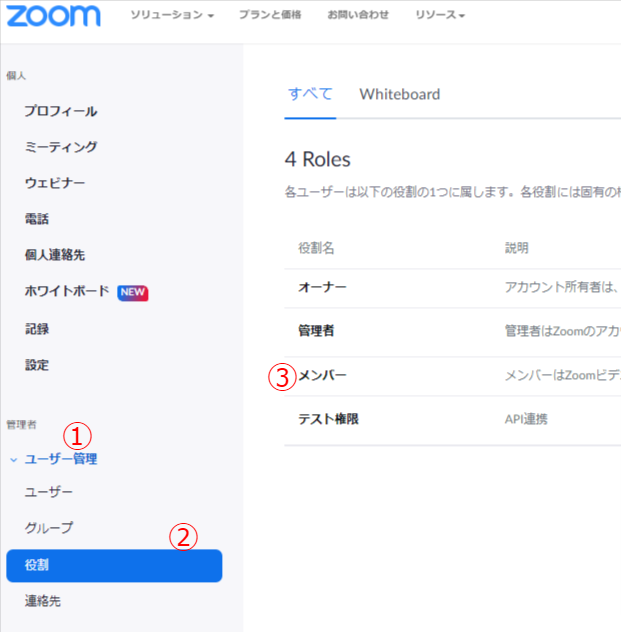Click the API連携 description text
This screenshot has width=621, height=632.
pos(526,419)
